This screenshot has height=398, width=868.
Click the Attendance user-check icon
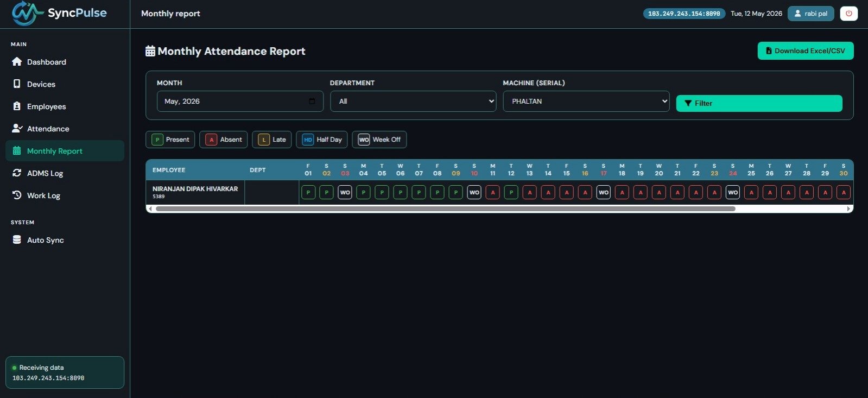click(17, 128)
